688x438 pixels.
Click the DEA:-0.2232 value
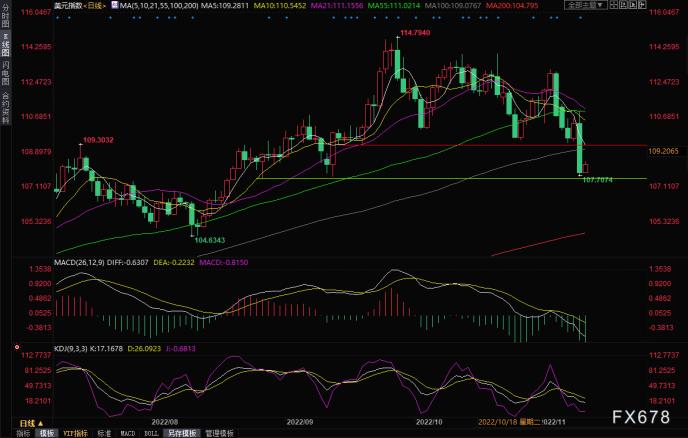click(x=174, y=262)
